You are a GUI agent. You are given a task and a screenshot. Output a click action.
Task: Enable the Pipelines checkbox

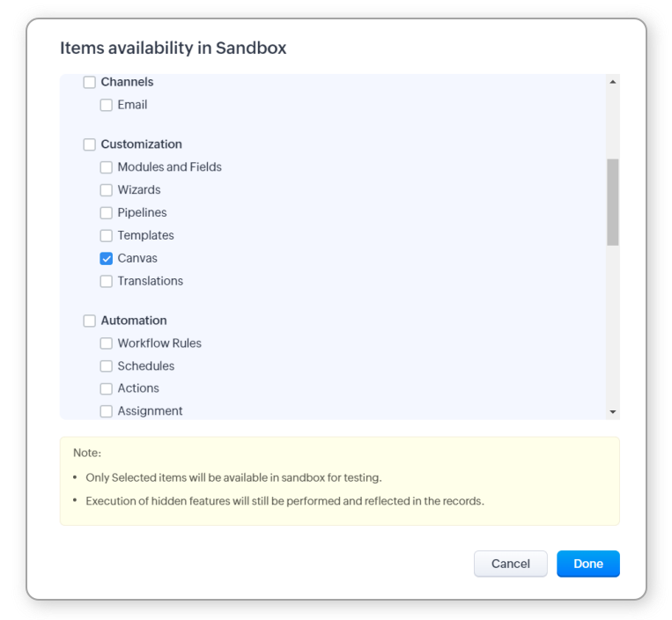pyautogui.click(x=106, y=213)
